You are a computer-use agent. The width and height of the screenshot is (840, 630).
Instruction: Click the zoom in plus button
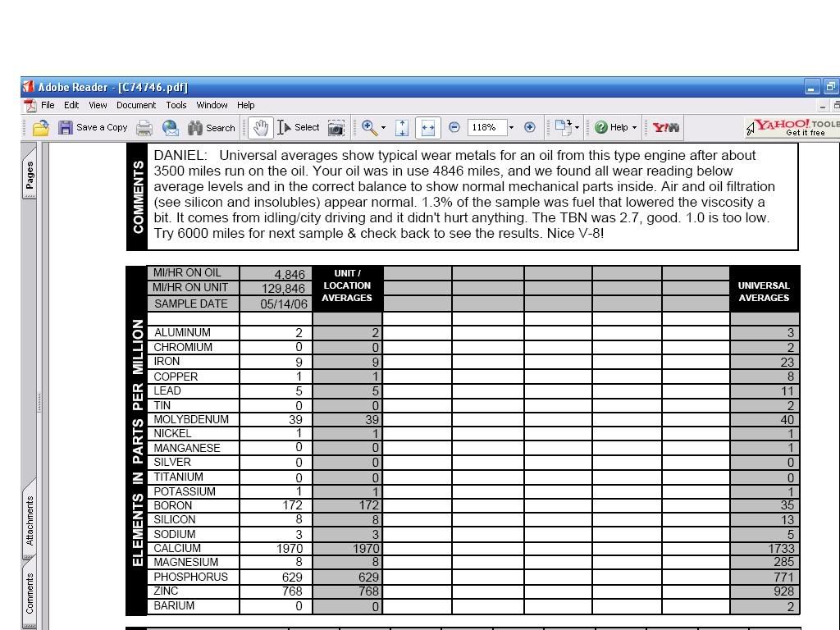click(x=529, y=127)
